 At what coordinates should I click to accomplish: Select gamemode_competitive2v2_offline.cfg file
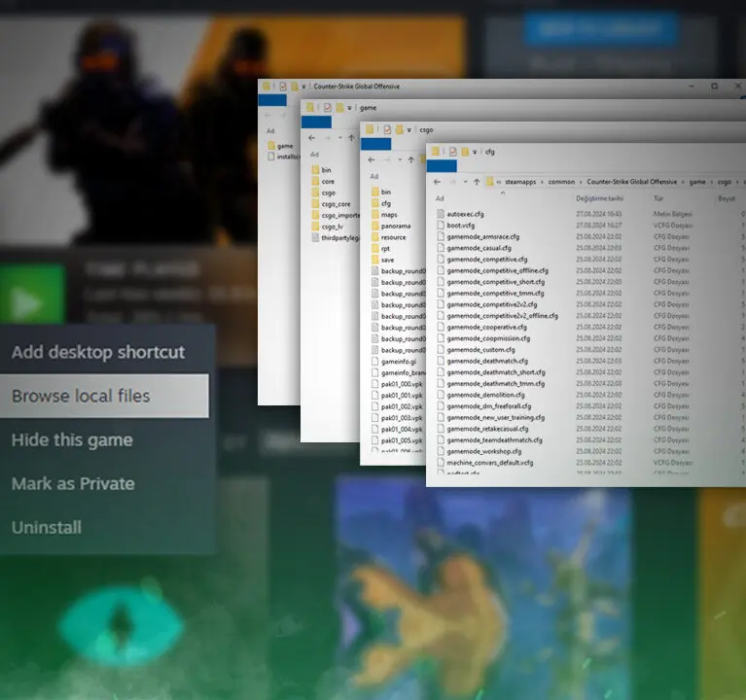coord(497,316)
